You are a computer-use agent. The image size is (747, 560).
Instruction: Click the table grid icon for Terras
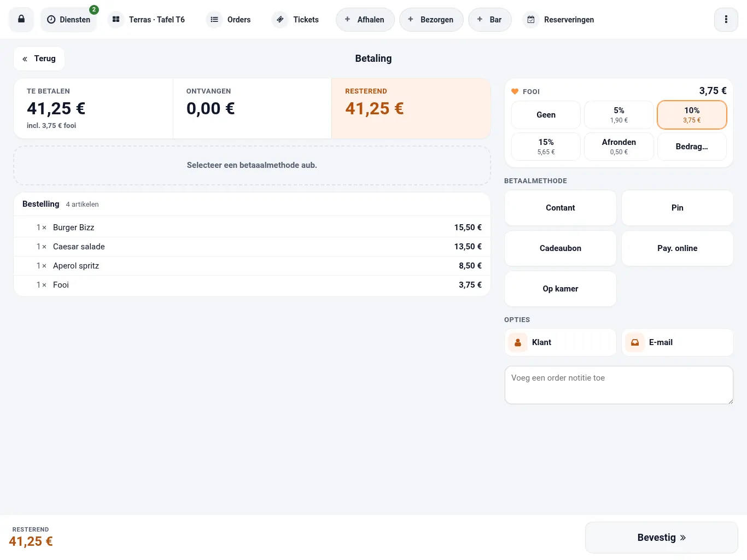coord(116,20)
